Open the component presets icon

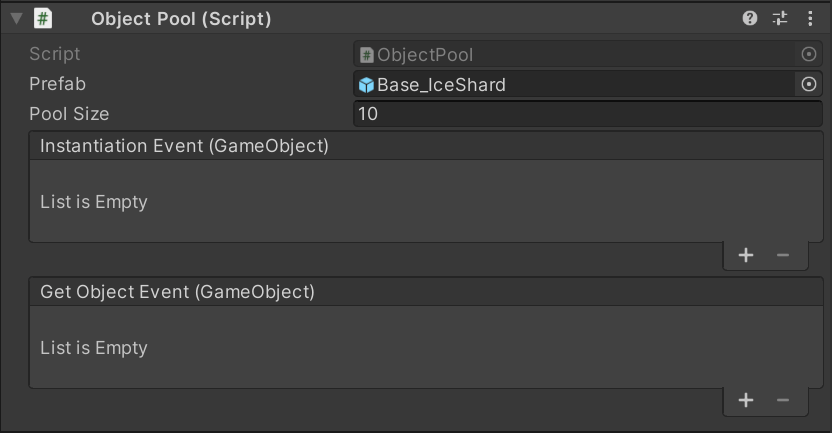780,18
